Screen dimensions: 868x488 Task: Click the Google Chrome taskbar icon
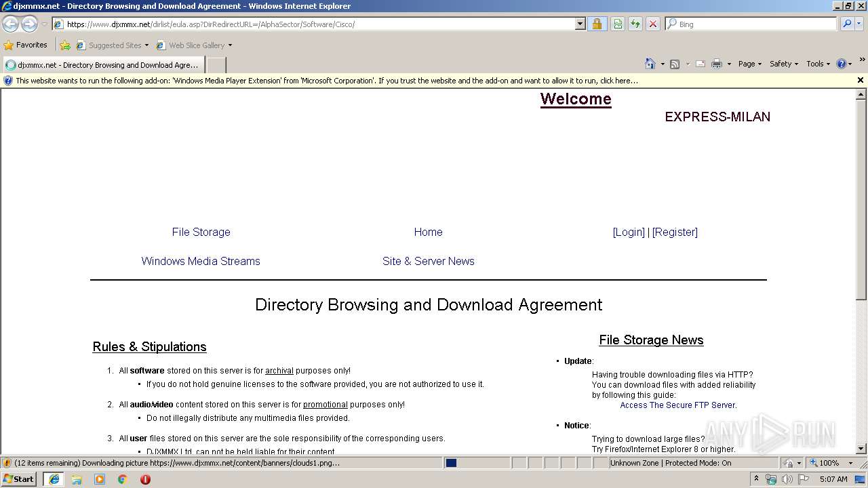click(x=123, y=479)
